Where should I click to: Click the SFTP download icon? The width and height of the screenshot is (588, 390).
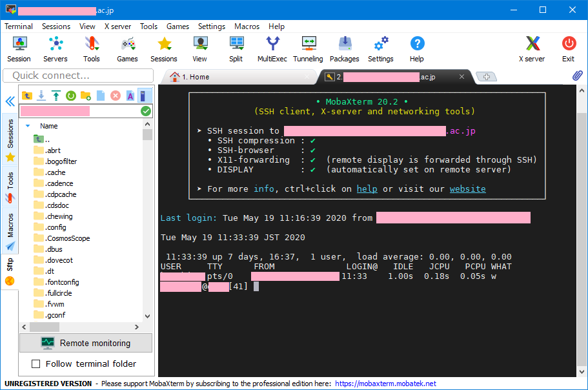(41, 96)
